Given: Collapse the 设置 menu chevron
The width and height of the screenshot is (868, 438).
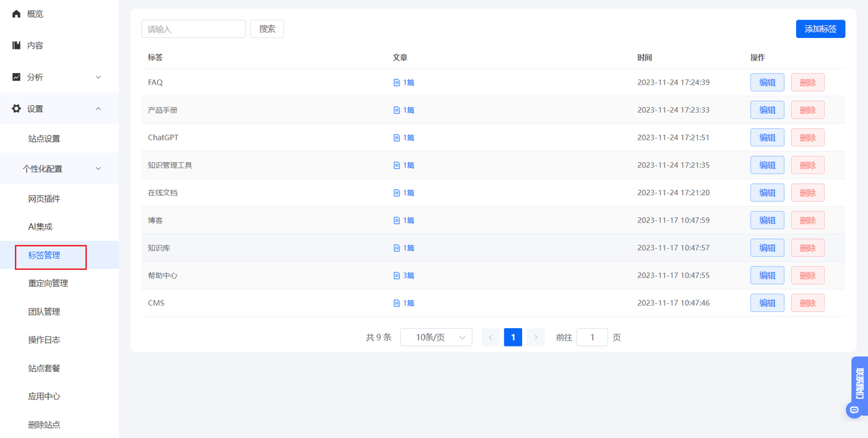Looking at the screenshot, I should pyautogui.click(x=98, y=108).
